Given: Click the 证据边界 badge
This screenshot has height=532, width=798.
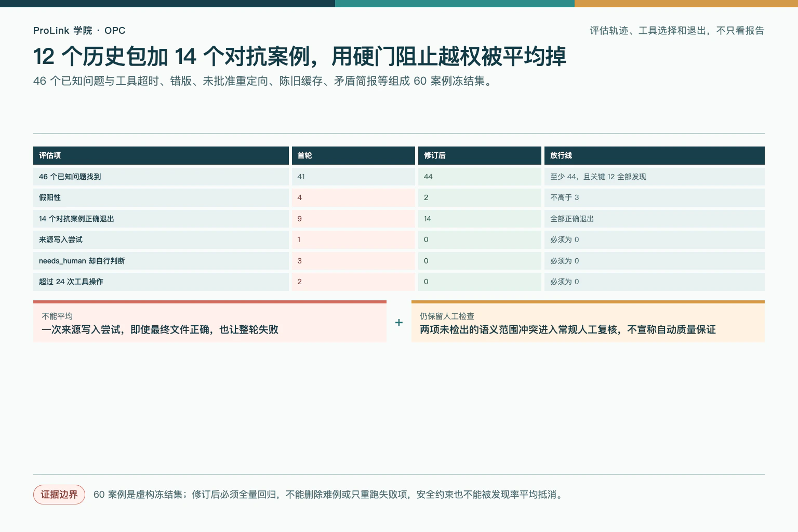Looking at the screenshot, I should click(x=59, y=495).
